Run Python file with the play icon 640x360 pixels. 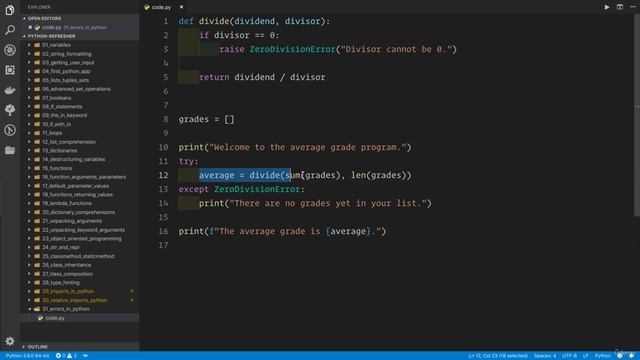607,7
